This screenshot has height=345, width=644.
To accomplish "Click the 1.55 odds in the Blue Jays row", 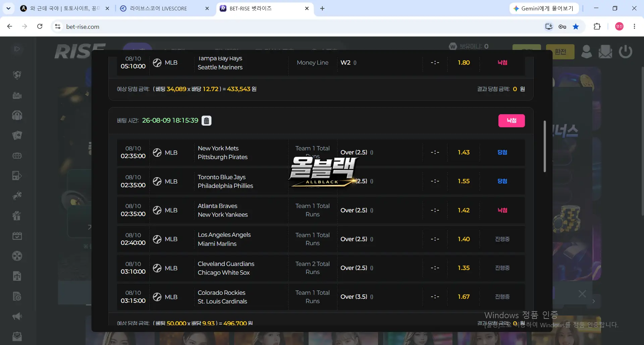I will coord(464,181).
